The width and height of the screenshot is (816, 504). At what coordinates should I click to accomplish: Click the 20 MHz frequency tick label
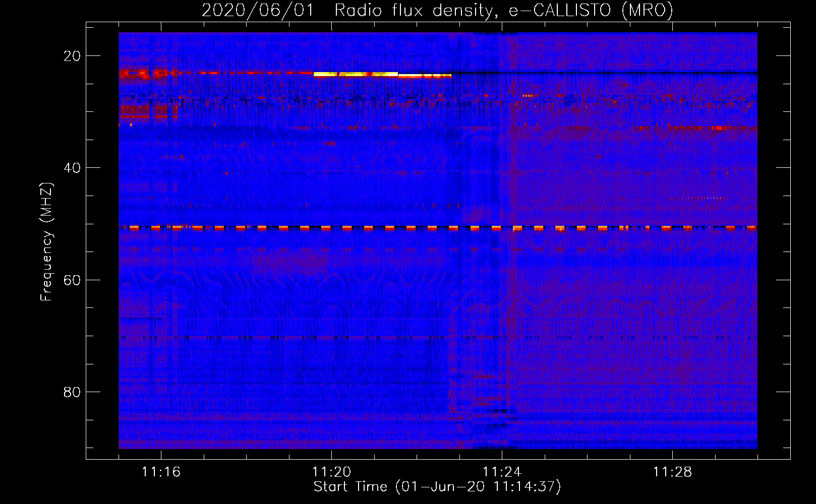pos(72,56)
